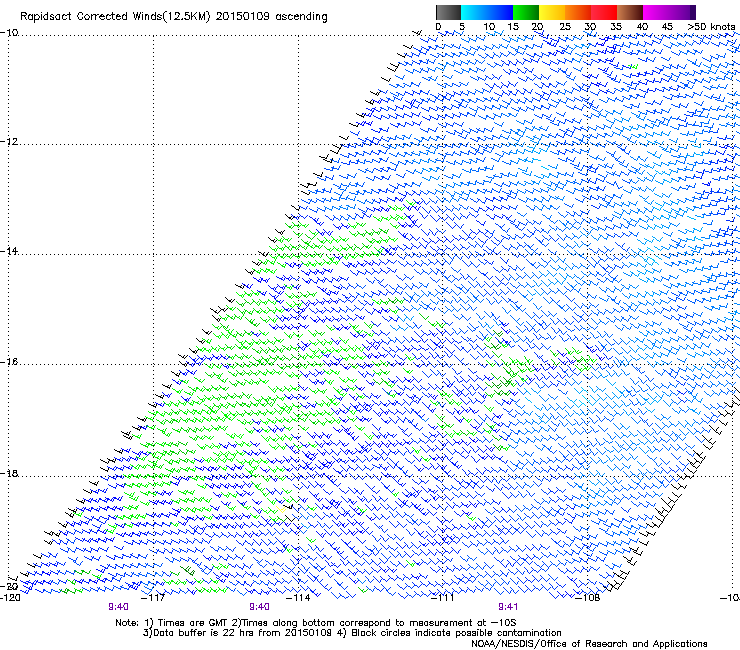Click the note '1) Times are GMT'
The image size is (740, 650).
186,623
